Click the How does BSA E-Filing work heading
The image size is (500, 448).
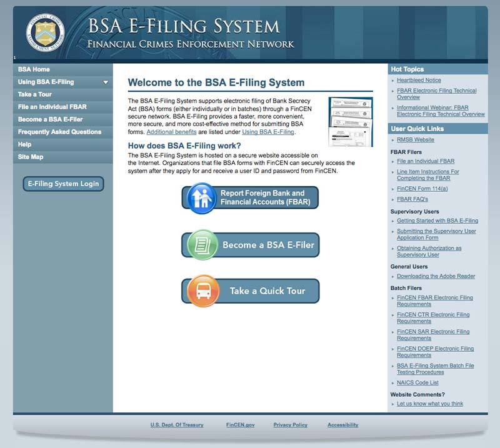pos(184,146)
